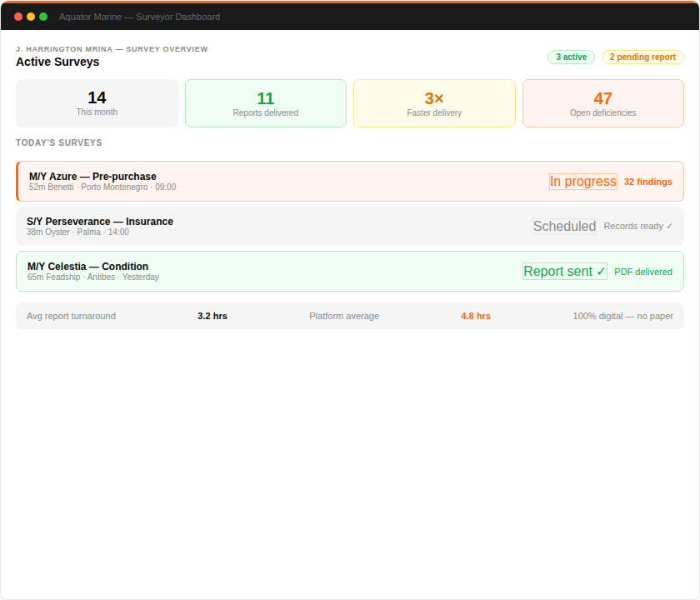Click the yellow minimize window button
This screenshot has width=700, height=600.
click(31, 17)
